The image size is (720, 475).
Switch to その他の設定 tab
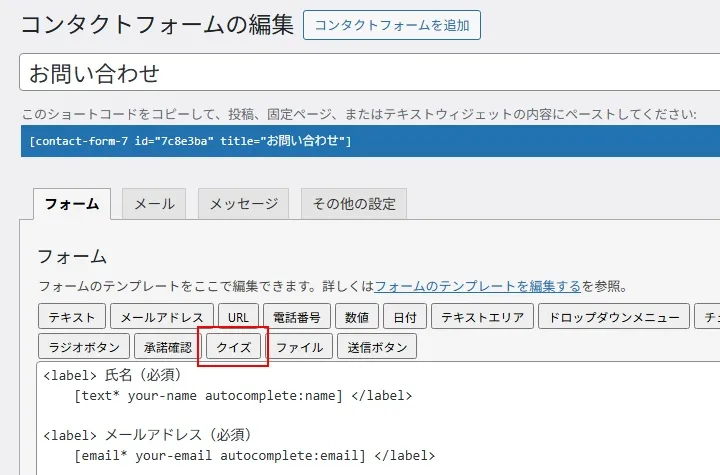pos(354,204)
